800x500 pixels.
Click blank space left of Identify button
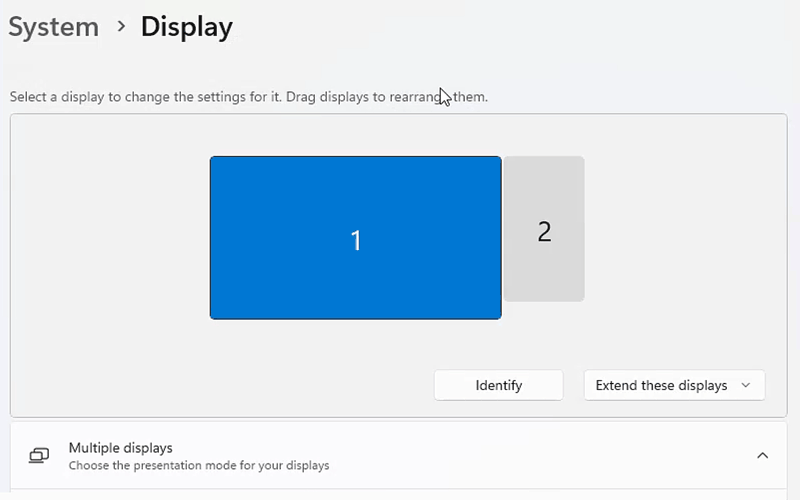[220, 385]
